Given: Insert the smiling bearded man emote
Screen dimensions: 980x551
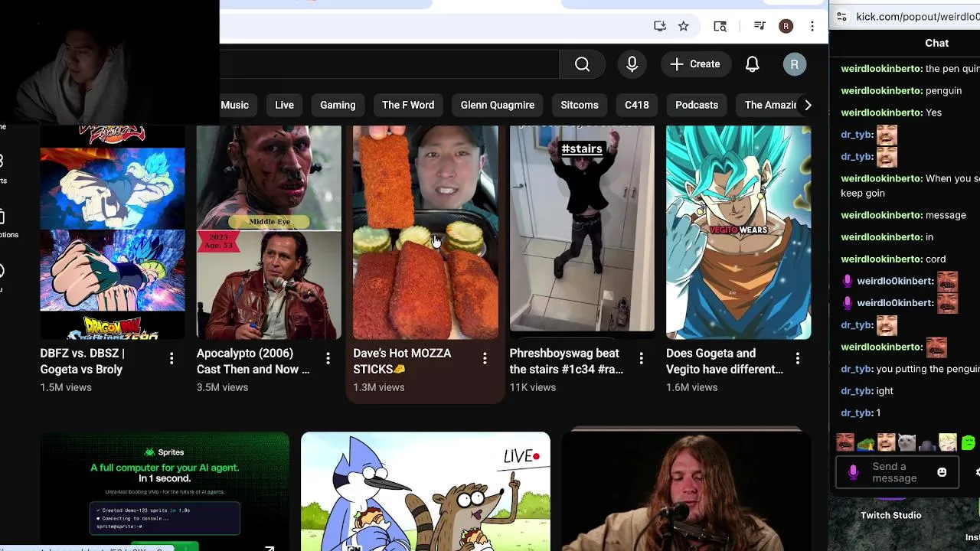Looking at the screenshot, I should (886, 442).
